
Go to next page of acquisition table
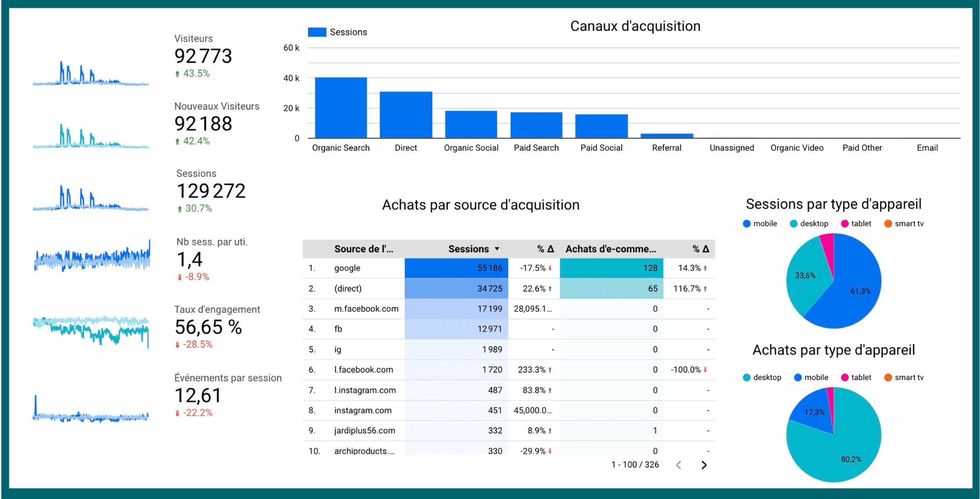coord(704,465)
